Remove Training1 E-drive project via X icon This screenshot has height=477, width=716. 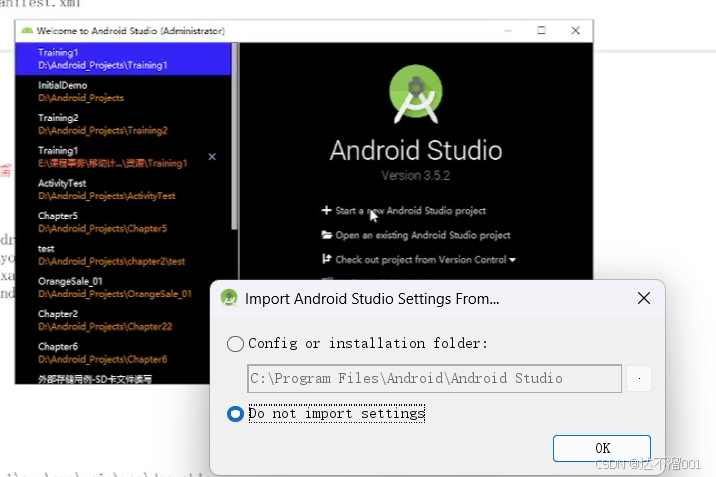click(212, 157)
